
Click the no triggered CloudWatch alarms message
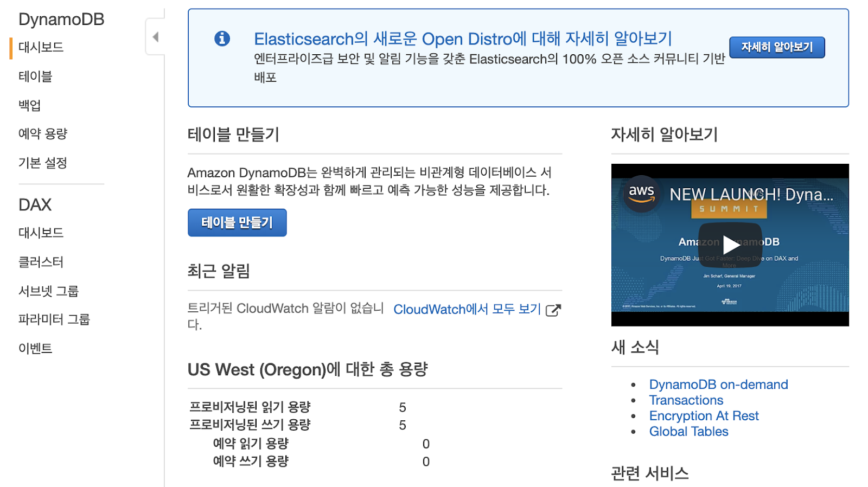click(285, 316)
